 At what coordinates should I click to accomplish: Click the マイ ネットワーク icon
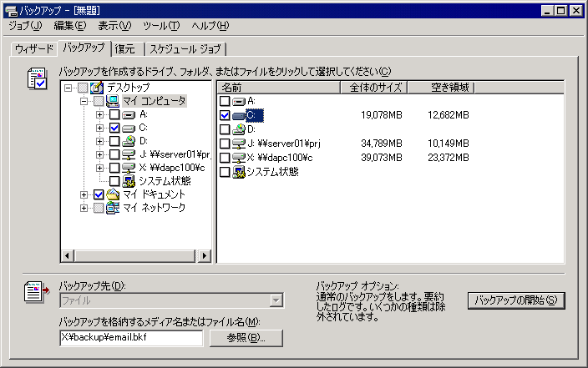tap(113, 208)
